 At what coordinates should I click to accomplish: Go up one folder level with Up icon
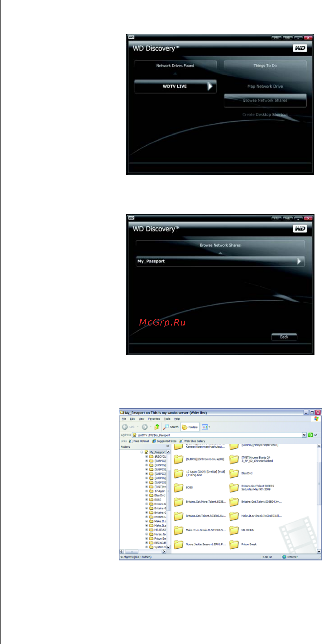pyautogui.click(x=157, y=427)
